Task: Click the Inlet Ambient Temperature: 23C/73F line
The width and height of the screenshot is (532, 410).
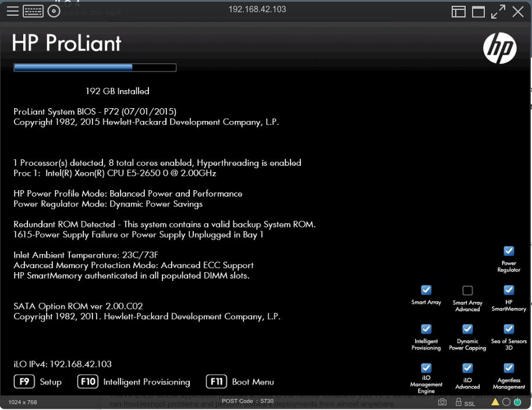Action: click(86, 255)
